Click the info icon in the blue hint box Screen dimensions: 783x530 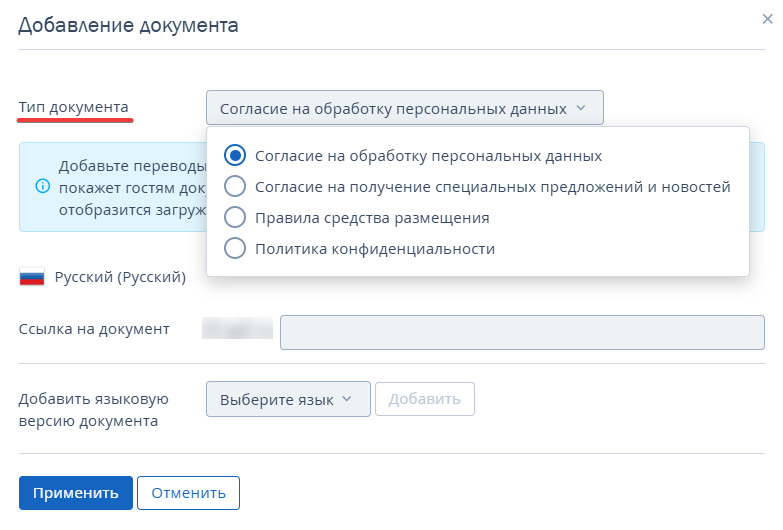click(x=43, y=186)
